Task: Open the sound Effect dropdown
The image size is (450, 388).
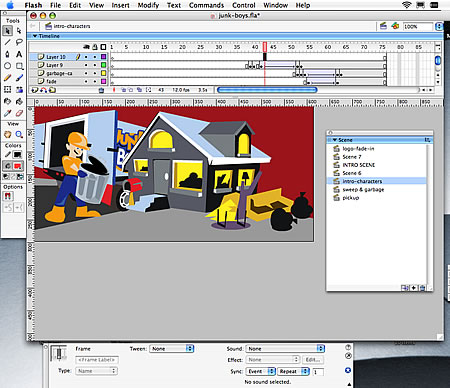Action: 273,360
